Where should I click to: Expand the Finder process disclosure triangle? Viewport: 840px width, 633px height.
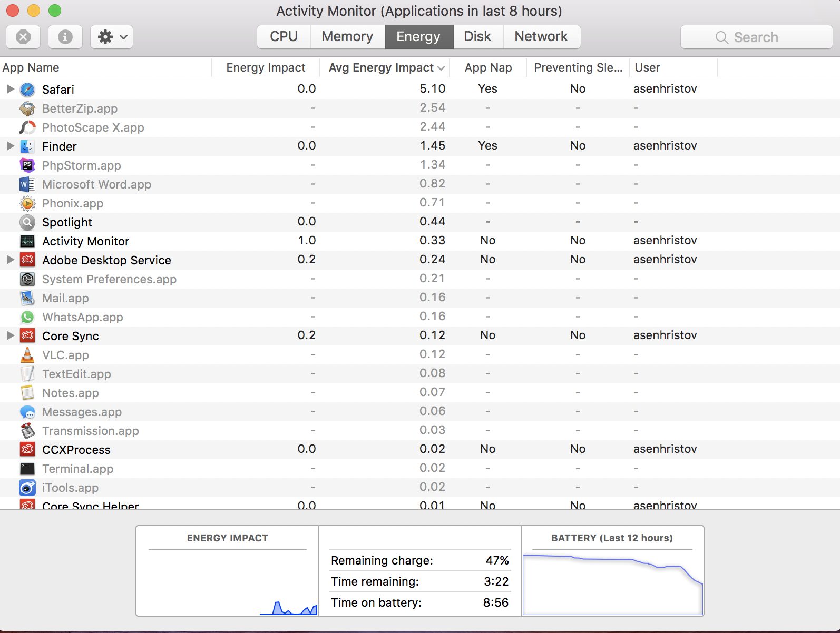tap(10, 146)
